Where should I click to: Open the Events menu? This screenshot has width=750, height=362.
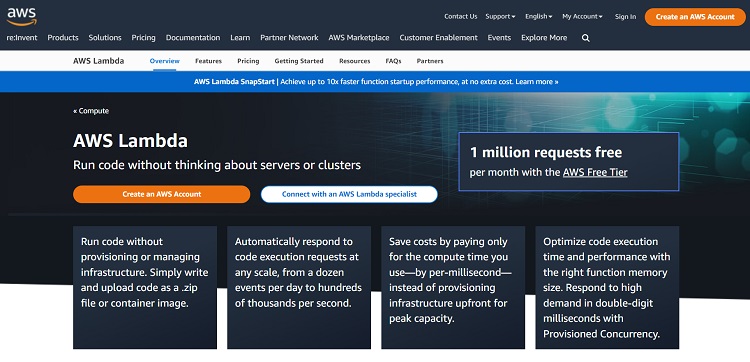[499, 38]
